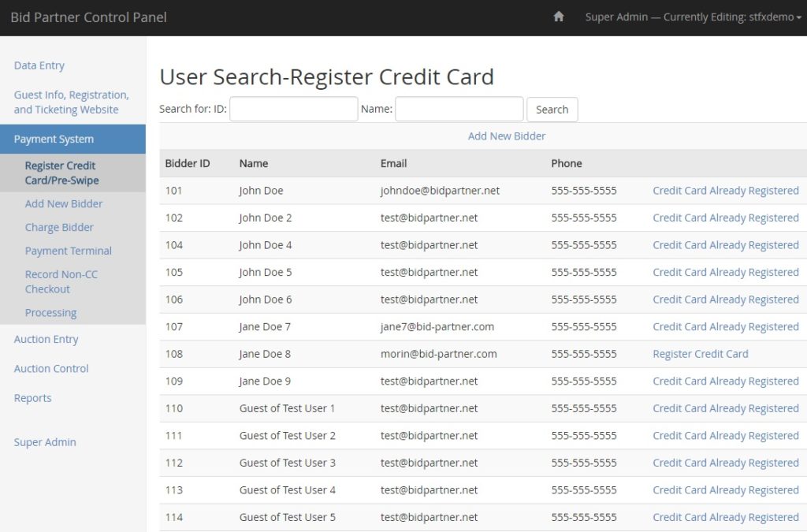The width and height of the screenshot is (807, 532).
Task: Select Super Admin in sidebar
Action: pyautogui.click(x=45, y=442)
